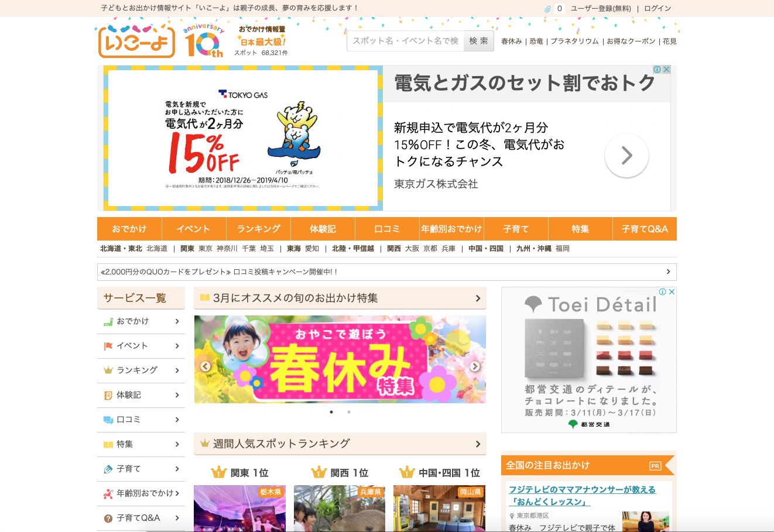Select the ランキング crown icon in sidebar
Viewport: 774px width, 532px height.
tap(108, 370)
